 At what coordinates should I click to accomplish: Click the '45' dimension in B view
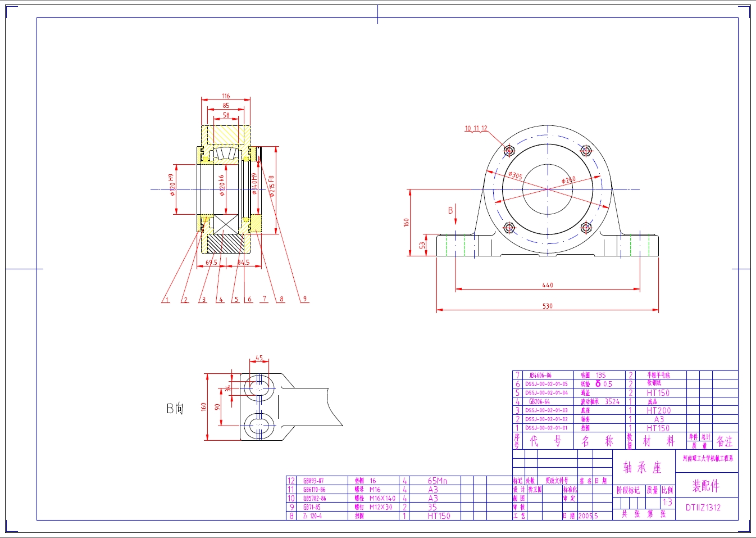pos(259,358)
